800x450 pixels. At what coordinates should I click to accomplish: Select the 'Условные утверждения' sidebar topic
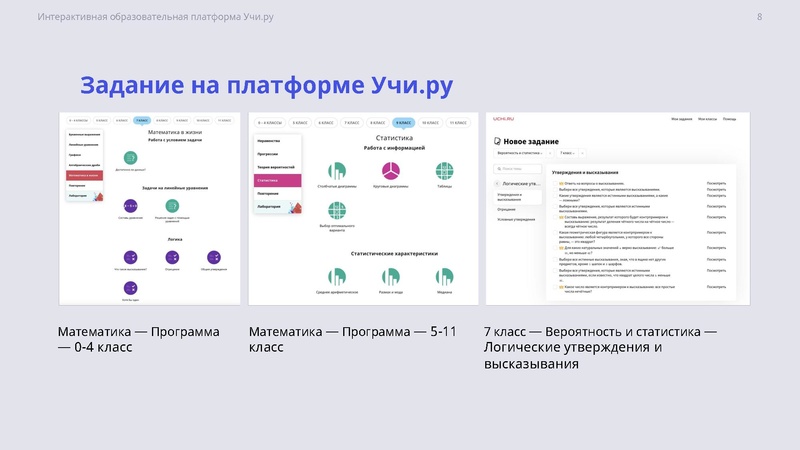(x=516, y=219)
